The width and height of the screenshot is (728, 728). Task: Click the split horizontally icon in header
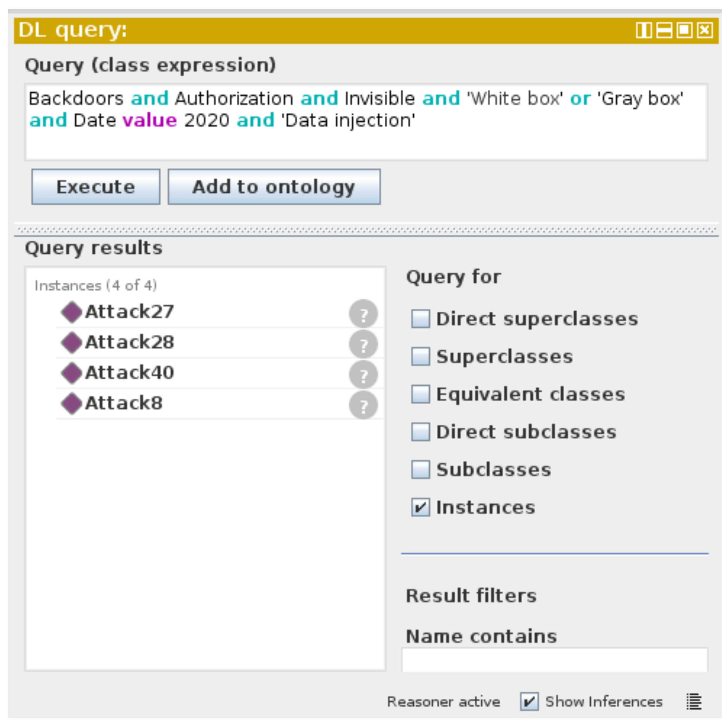pos(664,30)
